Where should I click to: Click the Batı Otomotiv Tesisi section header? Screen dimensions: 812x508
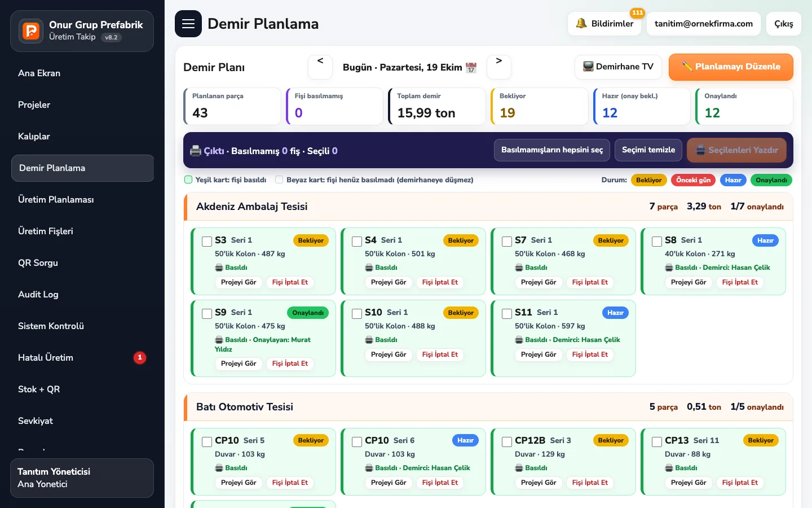488,407
